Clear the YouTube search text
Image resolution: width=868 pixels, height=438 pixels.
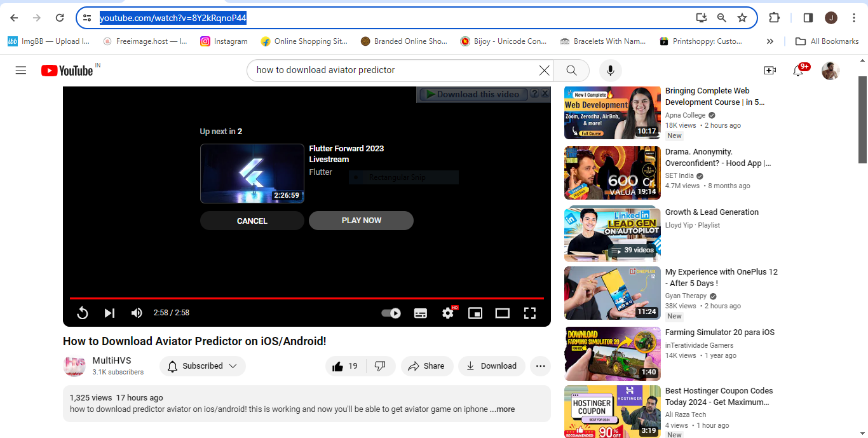(545, 71)
